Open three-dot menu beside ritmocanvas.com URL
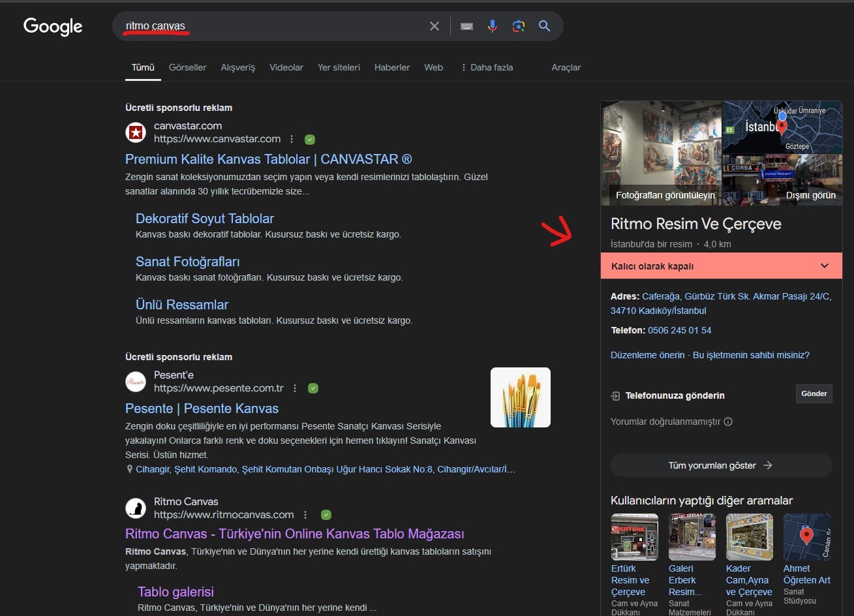The image size is (854, 616). pyautogui.click(x=305, y=515)
